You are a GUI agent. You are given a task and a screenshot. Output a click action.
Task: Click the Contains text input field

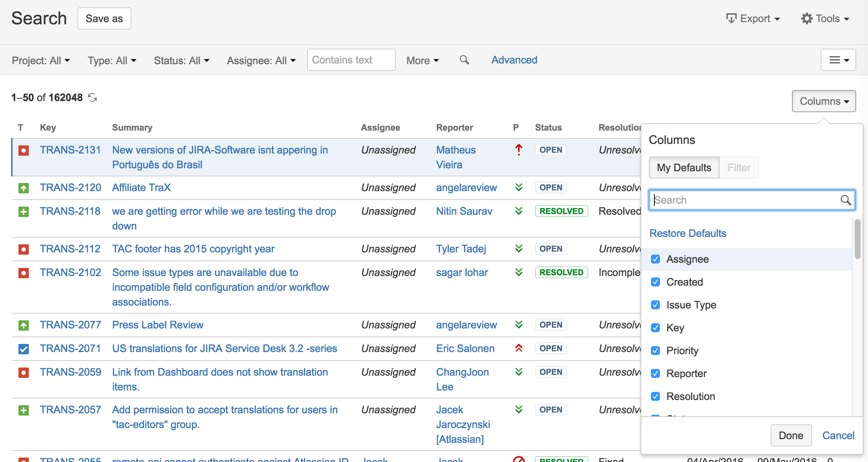[351, 60]
